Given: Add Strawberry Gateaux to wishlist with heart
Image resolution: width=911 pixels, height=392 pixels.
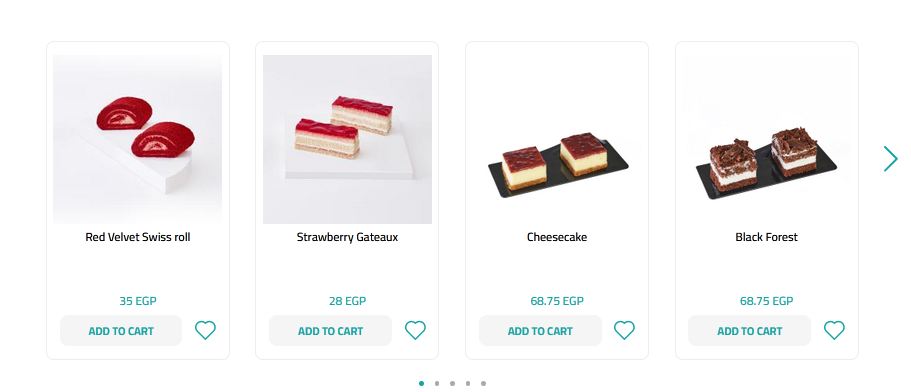Looking at the screenshot, I should pyautogui.click(x=415, y=330).
